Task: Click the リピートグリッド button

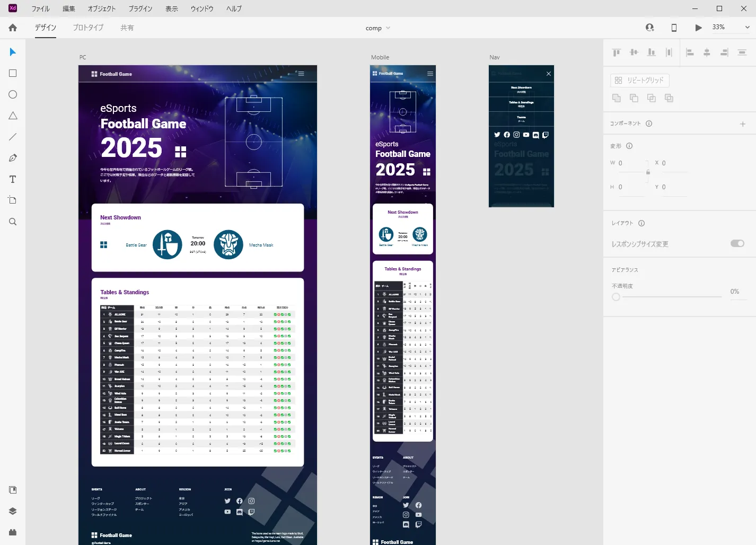Action: click(x=639, y=80)
